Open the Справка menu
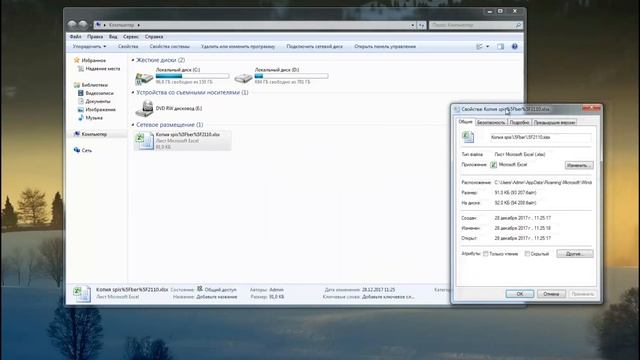This screenshot has height=360, width=640. (154, 37)
